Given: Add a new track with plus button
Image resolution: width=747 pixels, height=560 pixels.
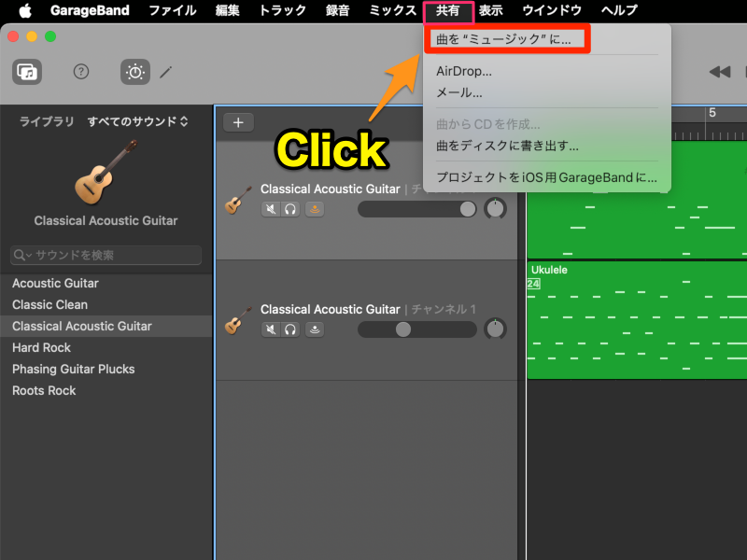Looking at the screenshot, I should pos(238,122).
